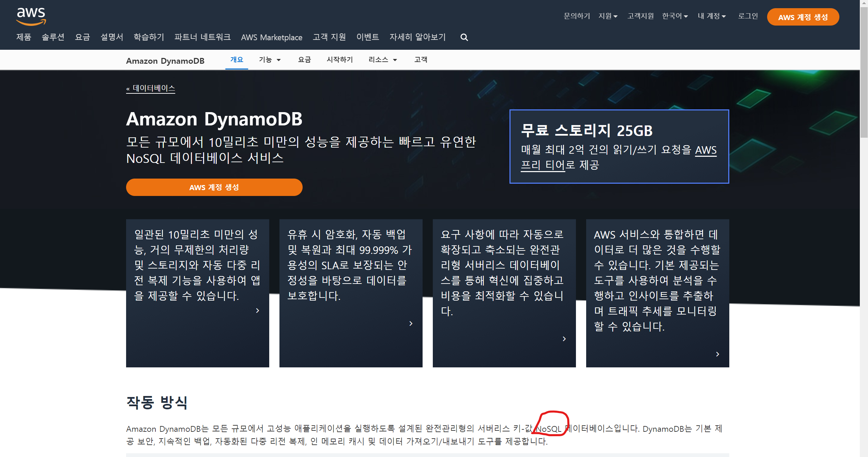
Task: Click arrow on 암호화 백업 card
Action: 411,323
